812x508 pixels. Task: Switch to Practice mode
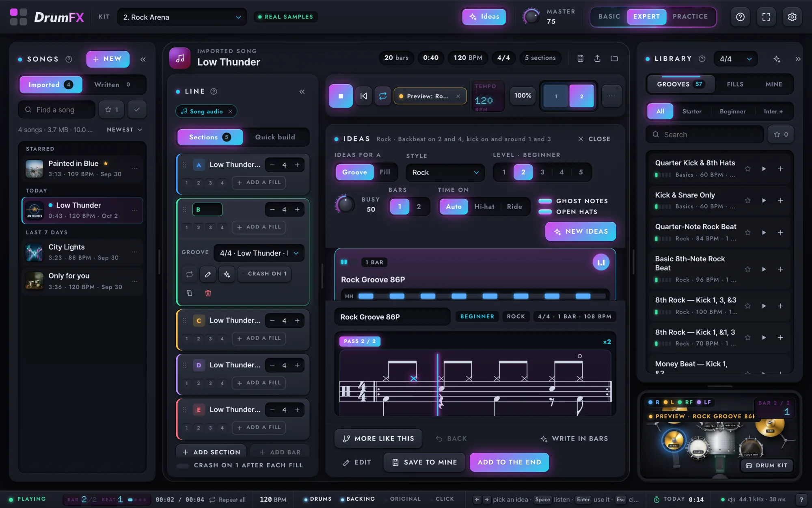click(690, 17)
